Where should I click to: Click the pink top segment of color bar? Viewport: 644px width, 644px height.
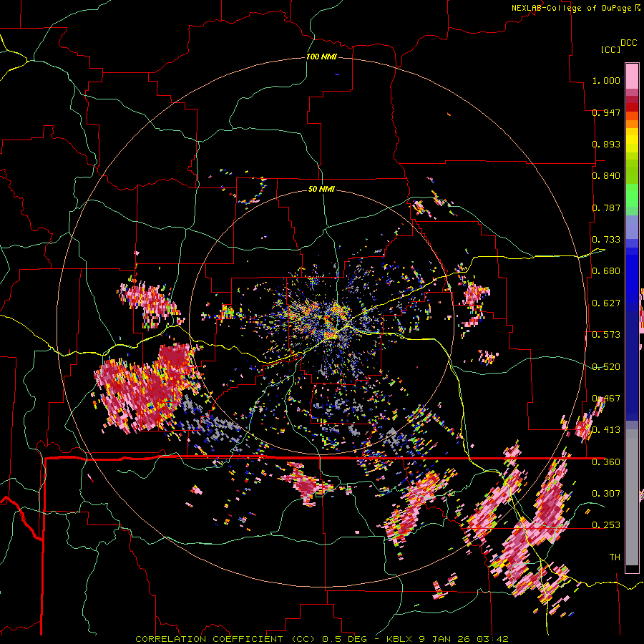coord(632,76)
